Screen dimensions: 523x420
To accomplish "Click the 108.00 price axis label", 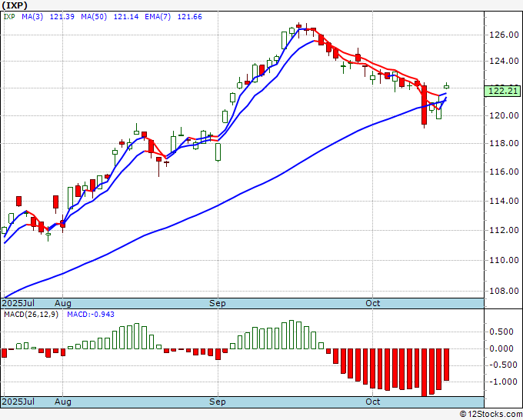I will [504, 291].
